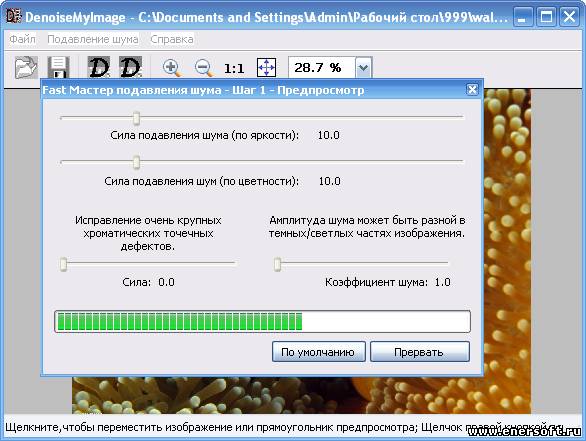The height and width of the screenshot is (441, 586).
Task: Click the save floppy disk icon
Action: (59, 67)
